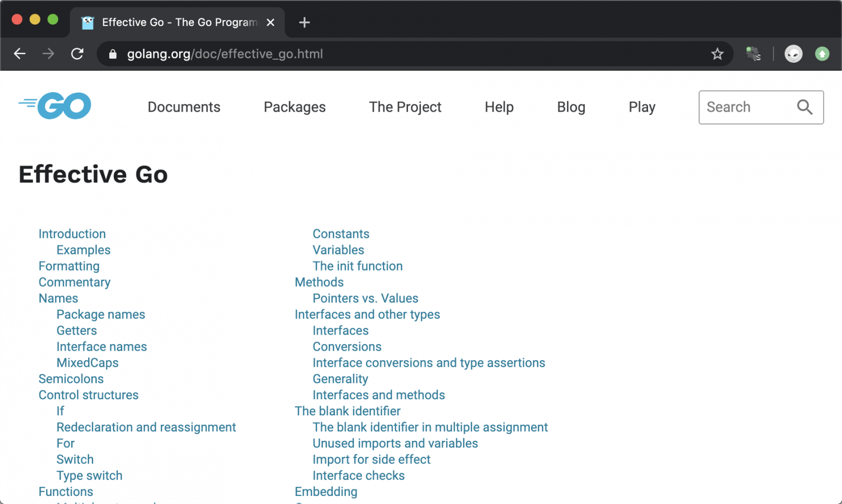Open the Play menu item
The image size is (842, 504).
tap(642, 107)
